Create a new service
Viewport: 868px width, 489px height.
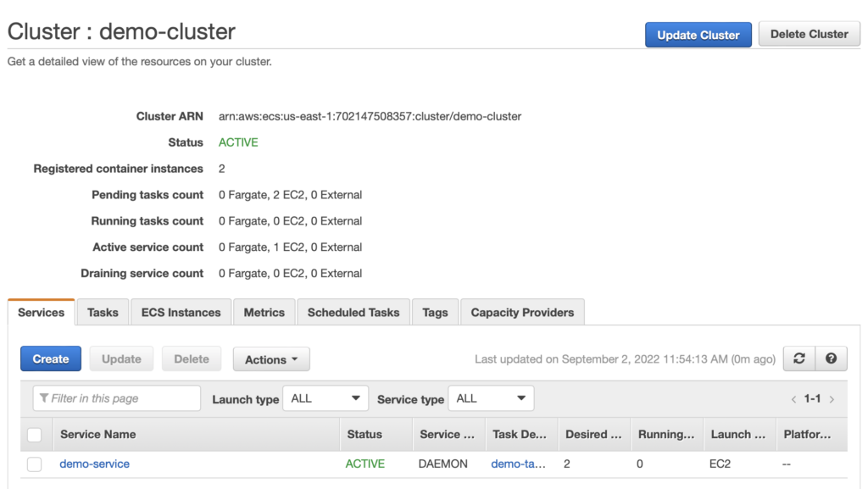coord(51,358)
